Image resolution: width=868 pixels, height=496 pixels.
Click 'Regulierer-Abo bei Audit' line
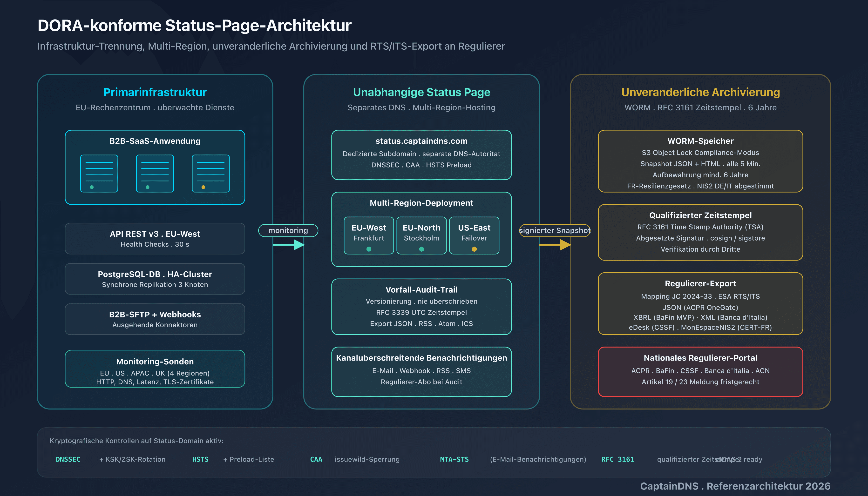tap(421, 382)
